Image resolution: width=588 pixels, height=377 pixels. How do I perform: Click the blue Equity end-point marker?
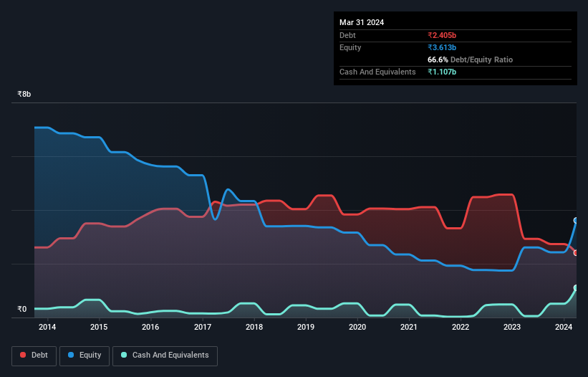pos(576,221)
